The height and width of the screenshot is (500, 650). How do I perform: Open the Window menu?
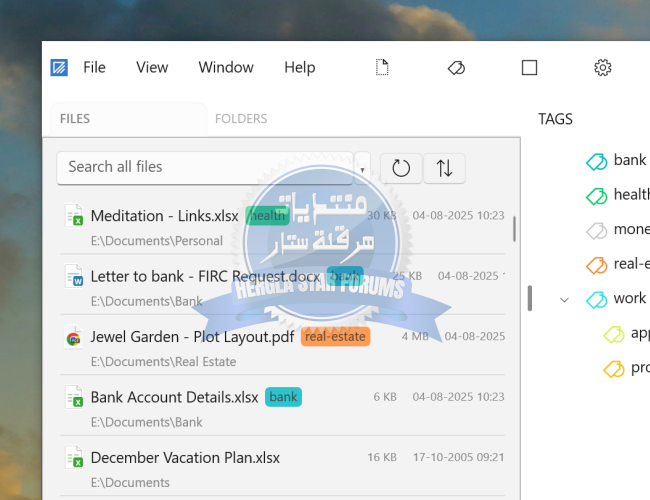tap(226, 68)
